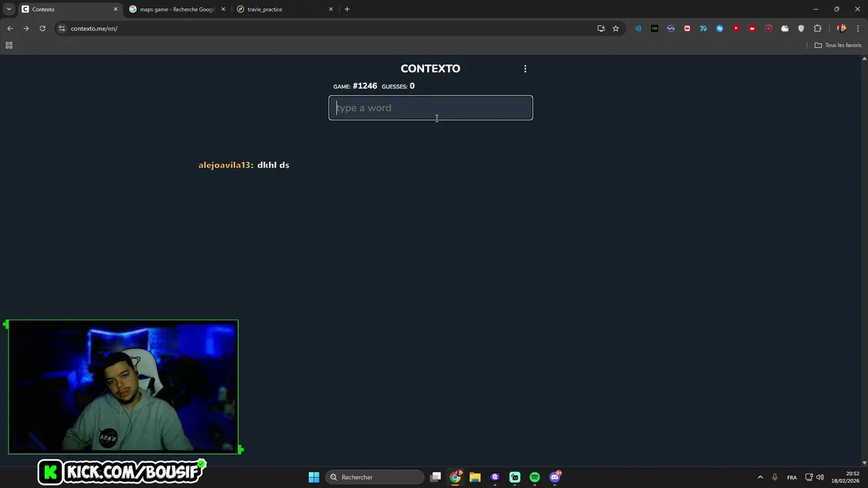Open the 7TV extension icon
Screen dimensions: 868x488
point(703,28)
